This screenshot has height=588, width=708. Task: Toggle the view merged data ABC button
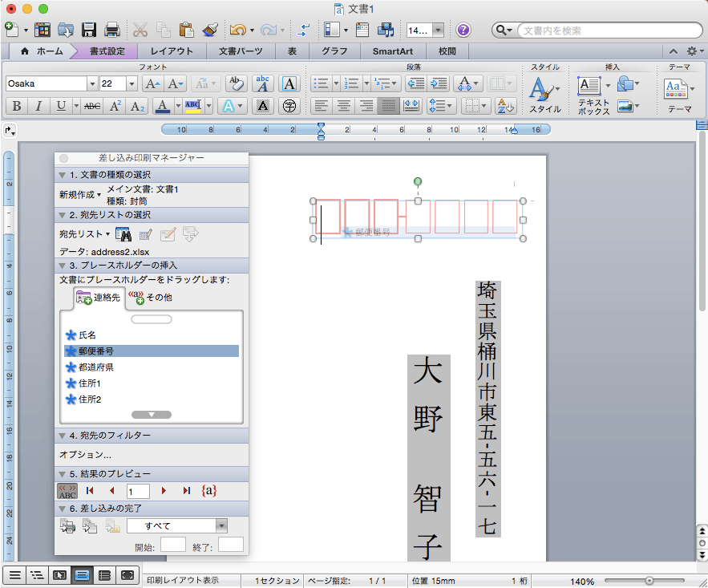[67, 490]
